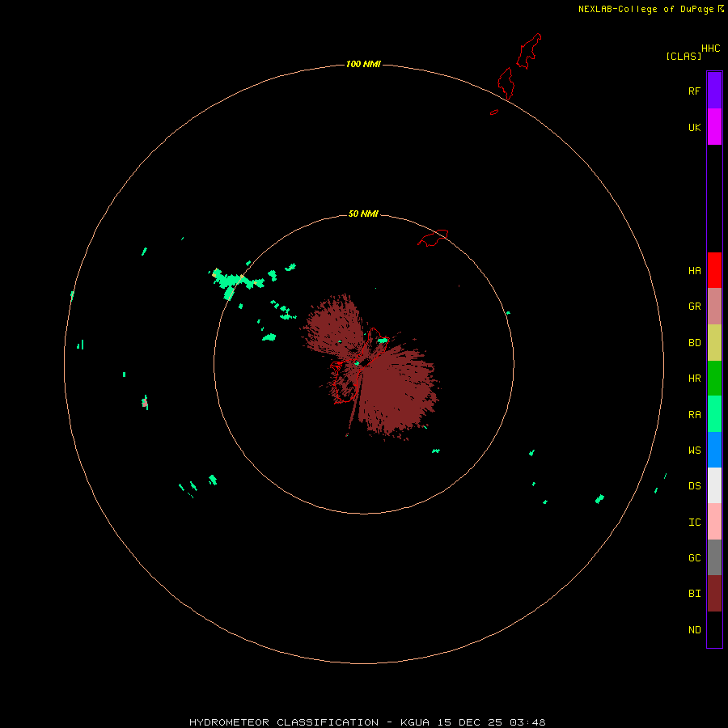Click the DS white legend swatch
The image size is (728, 728).
pos(714,485)
